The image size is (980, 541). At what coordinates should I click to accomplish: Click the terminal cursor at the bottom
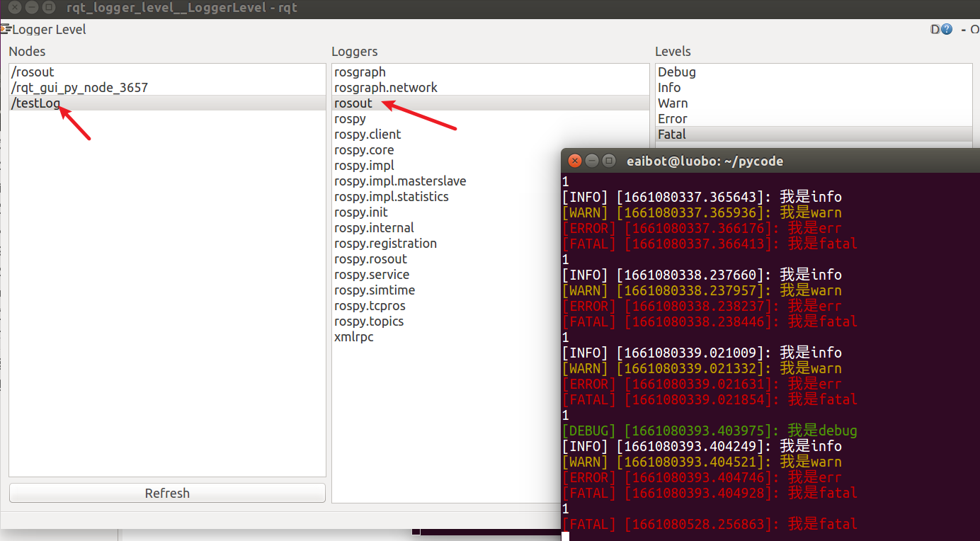point(565,536)
